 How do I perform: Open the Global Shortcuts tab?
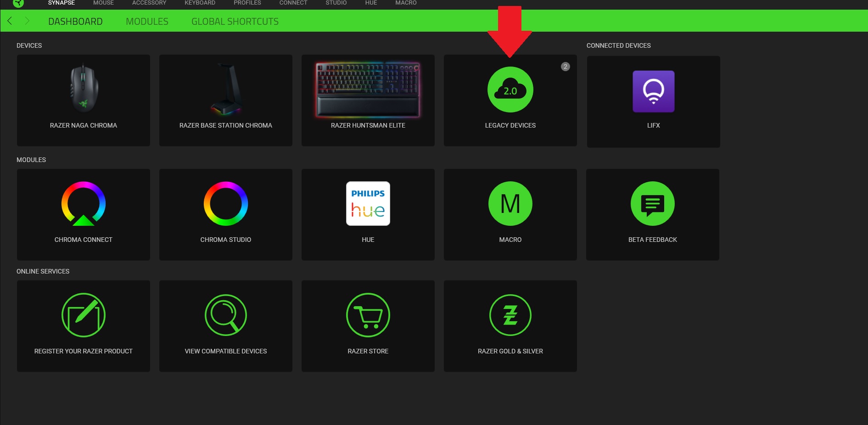(235, 22)
